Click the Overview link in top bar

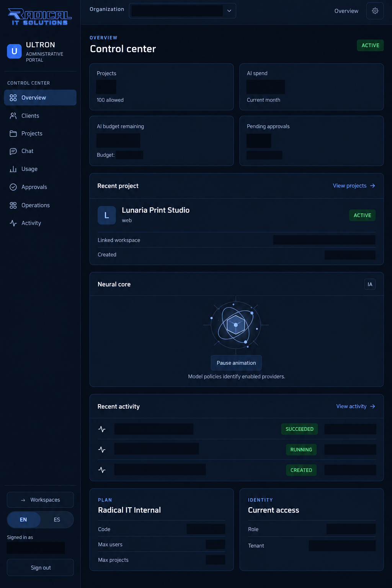[346, 11]
